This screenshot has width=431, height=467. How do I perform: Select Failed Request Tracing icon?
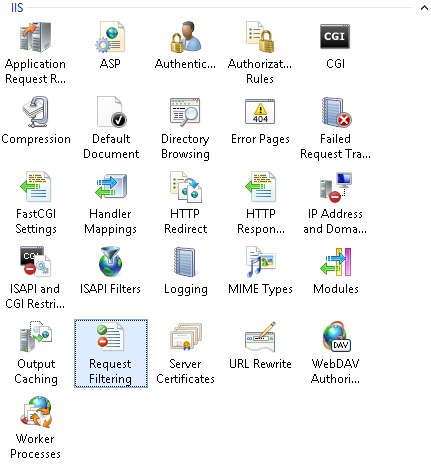(x=335, y=128)
